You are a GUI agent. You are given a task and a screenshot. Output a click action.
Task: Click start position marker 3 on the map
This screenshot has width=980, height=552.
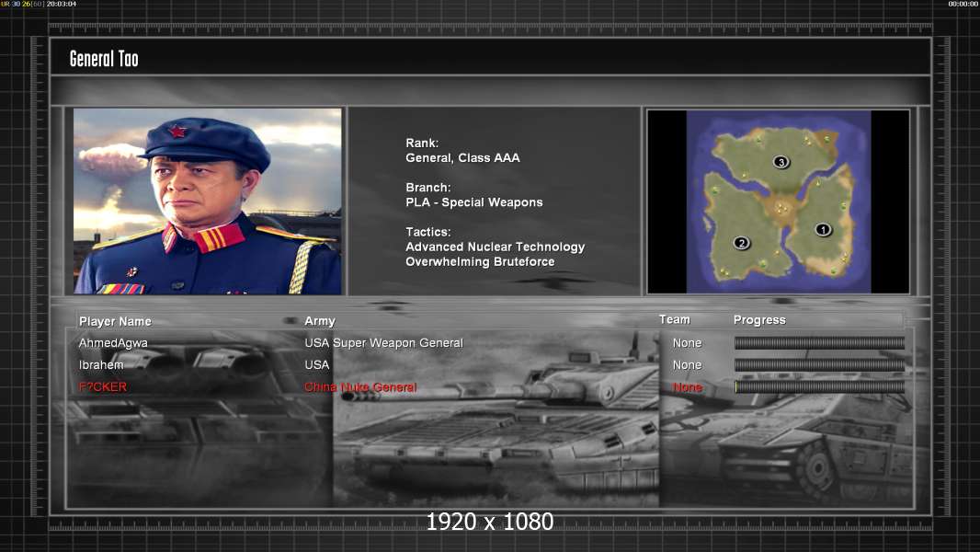coord(781,162)
